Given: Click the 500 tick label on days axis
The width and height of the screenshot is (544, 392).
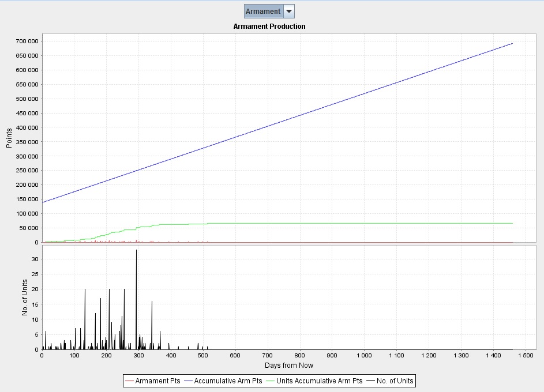Looking at the screenshot, I should click(203, 355).
